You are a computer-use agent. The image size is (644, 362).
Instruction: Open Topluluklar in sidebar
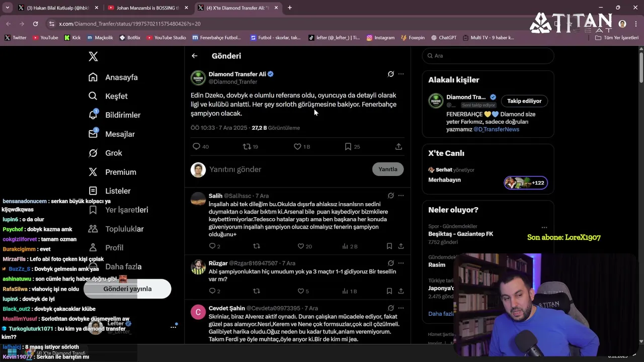tap(116, 229)
